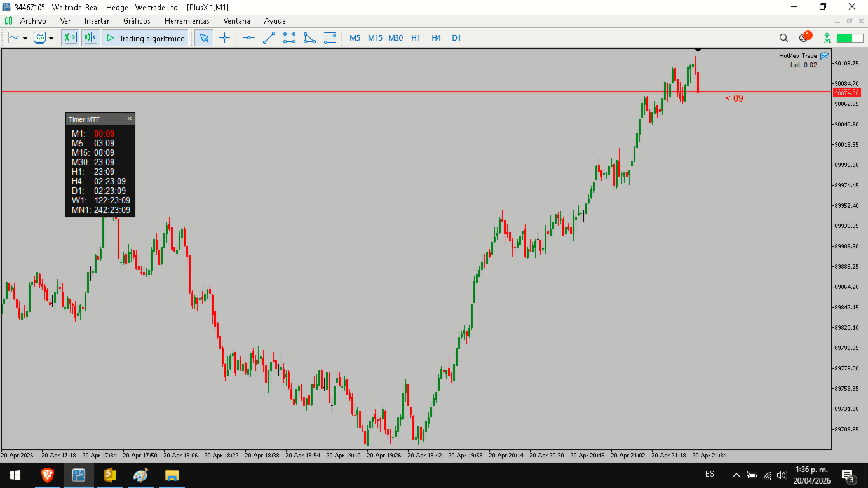Open the search magnifier icon
This screenshot has width=868, height=488.
[783, 38]
